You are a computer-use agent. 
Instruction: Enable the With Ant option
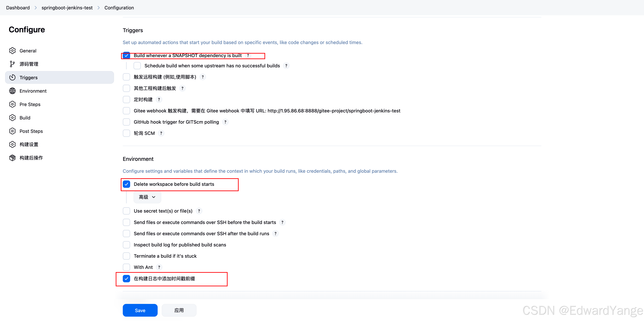126,267
